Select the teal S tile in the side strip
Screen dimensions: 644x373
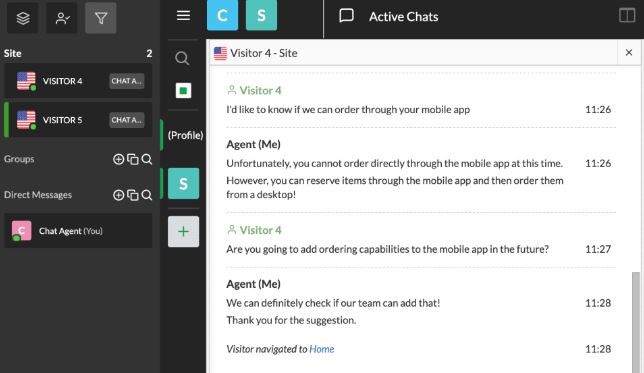[x=183, y=183]
